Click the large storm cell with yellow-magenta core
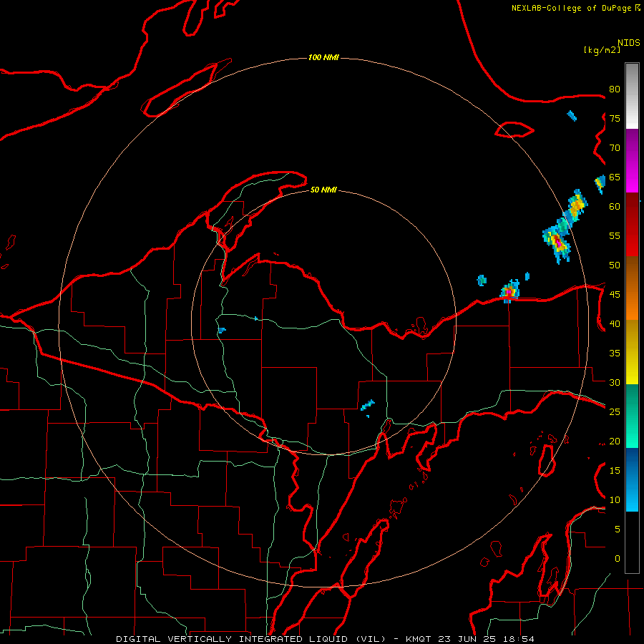This screenshot has height=644, width=644. point(557,243)
